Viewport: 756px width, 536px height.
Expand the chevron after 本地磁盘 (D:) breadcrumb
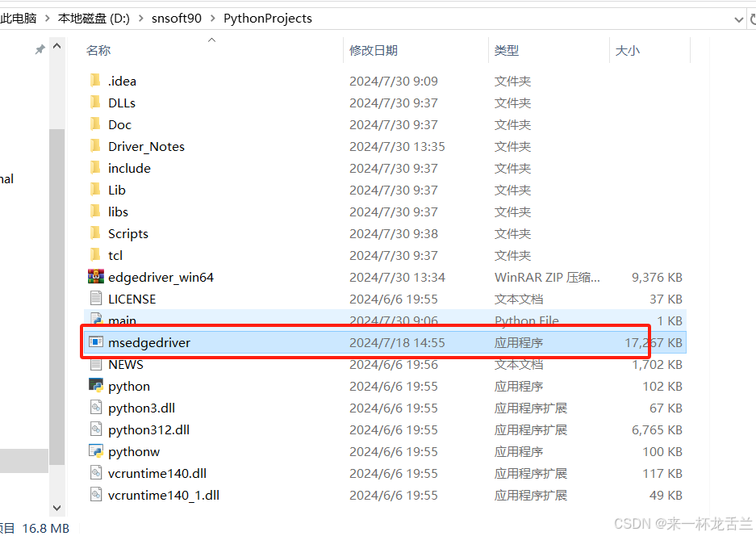[x=141, y=18]
